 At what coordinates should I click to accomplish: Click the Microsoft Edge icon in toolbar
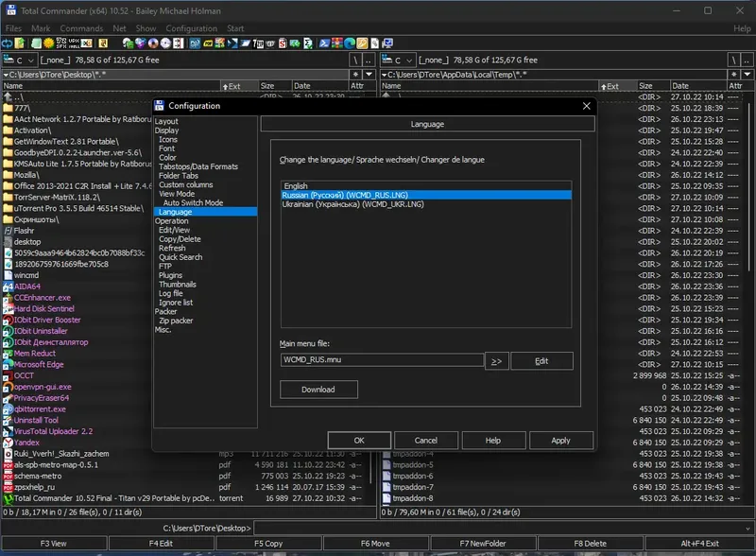click(349, 43)
